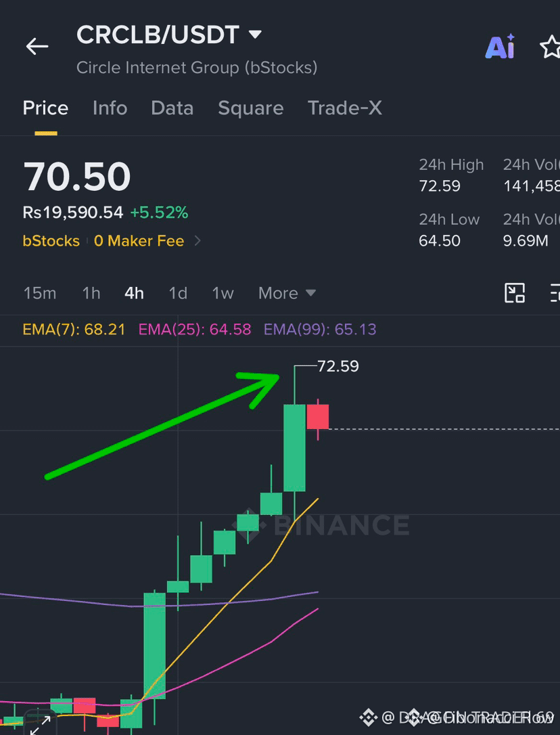Image resolution: width=560 pixels, height=735 pixels.
Task: Open the chart indicator settings icon
Action: tap(555, 293)
